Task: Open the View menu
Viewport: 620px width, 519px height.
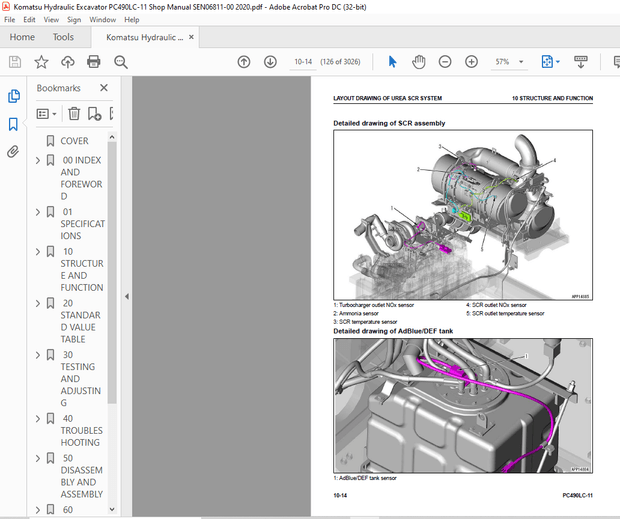Action: tap(51, 20)
